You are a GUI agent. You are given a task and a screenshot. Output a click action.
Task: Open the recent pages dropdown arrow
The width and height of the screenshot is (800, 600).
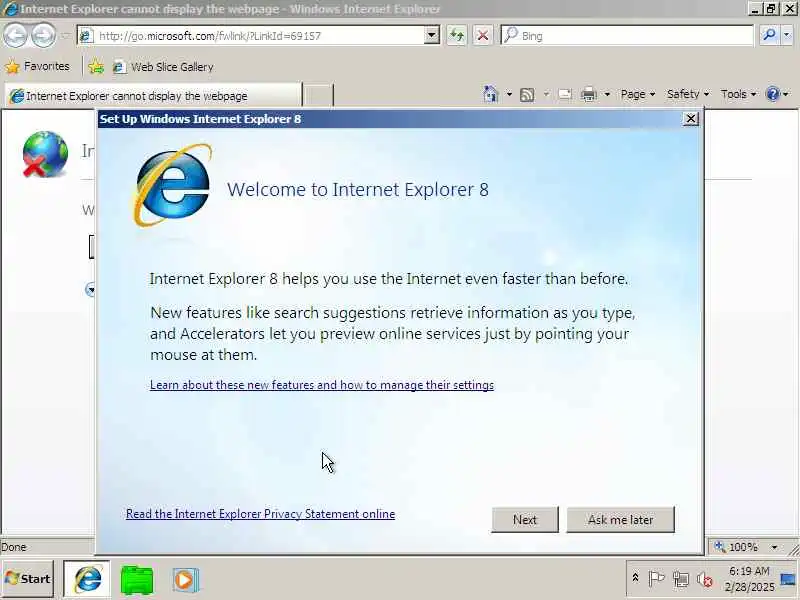click(x=65, y=36)
